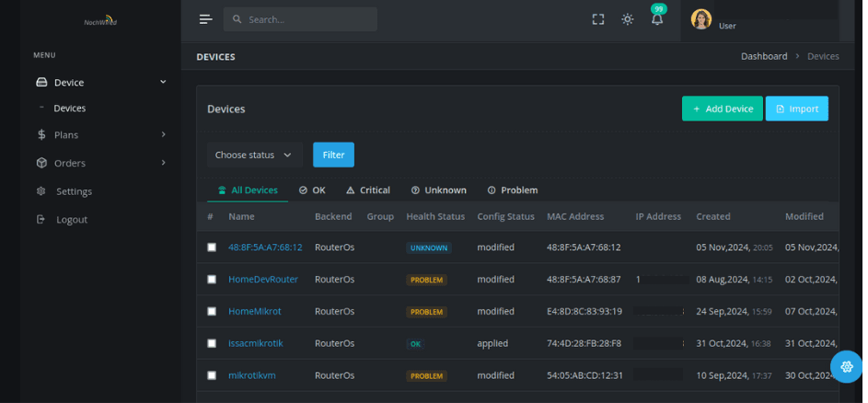Click the user avatar picture

pyautogui.click(x=700, y=19)
